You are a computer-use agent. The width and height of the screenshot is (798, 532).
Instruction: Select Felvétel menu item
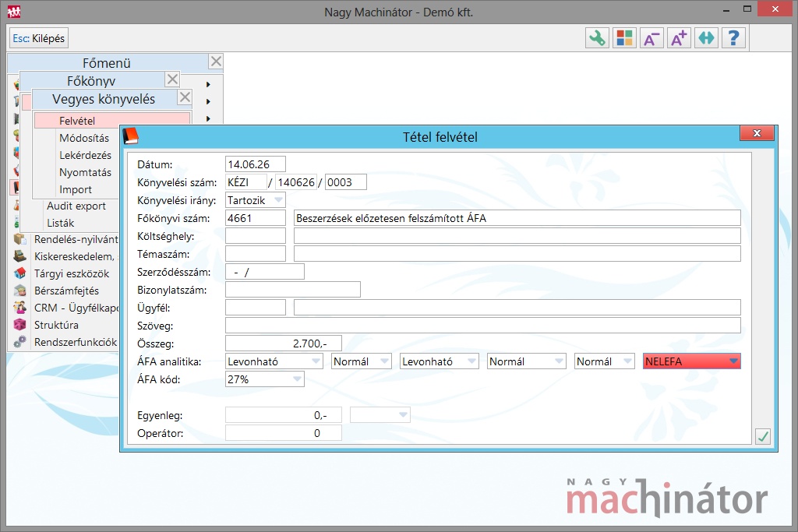112,121
